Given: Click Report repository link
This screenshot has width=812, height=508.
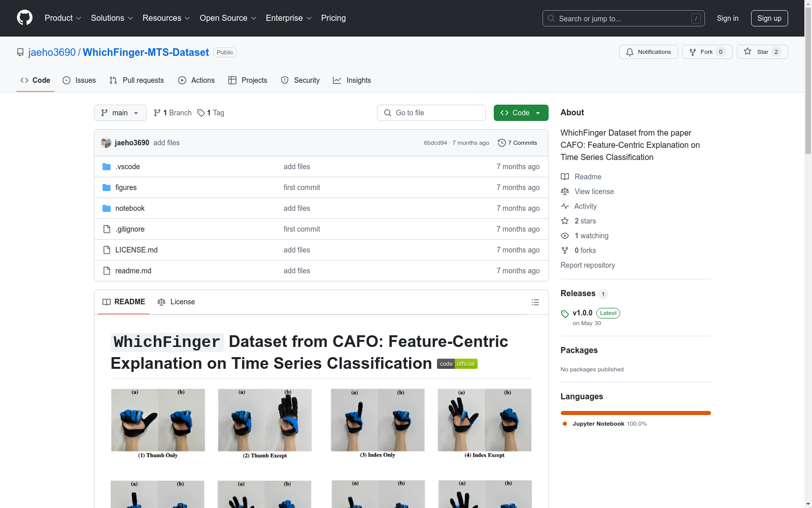Looking at the screenshot, I should point(588,265).
